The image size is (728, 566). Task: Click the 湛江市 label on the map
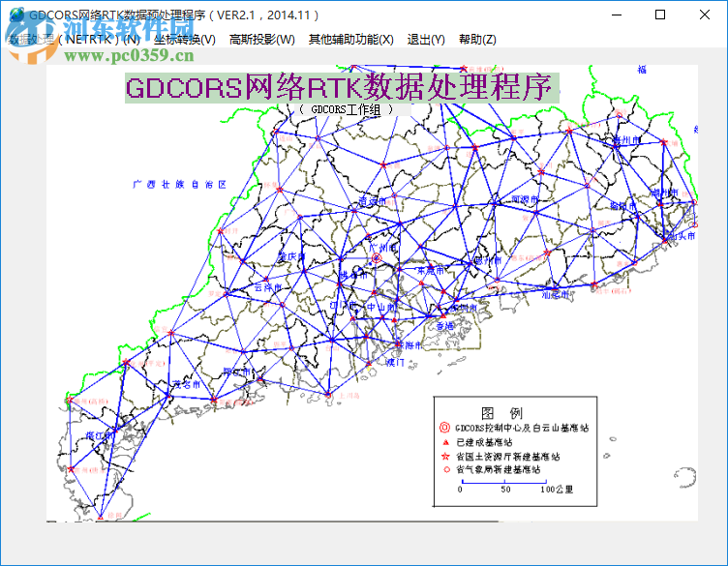99,435
